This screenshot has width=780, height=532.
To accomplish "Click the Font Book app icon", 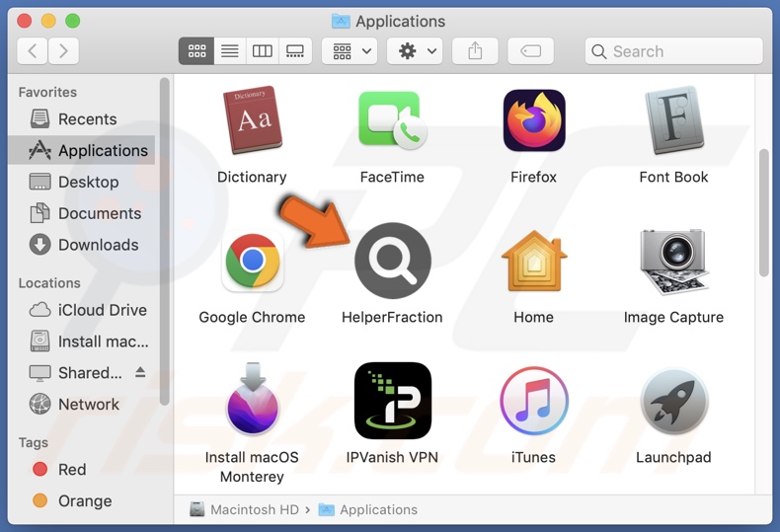I will click(x=674, y=119).
